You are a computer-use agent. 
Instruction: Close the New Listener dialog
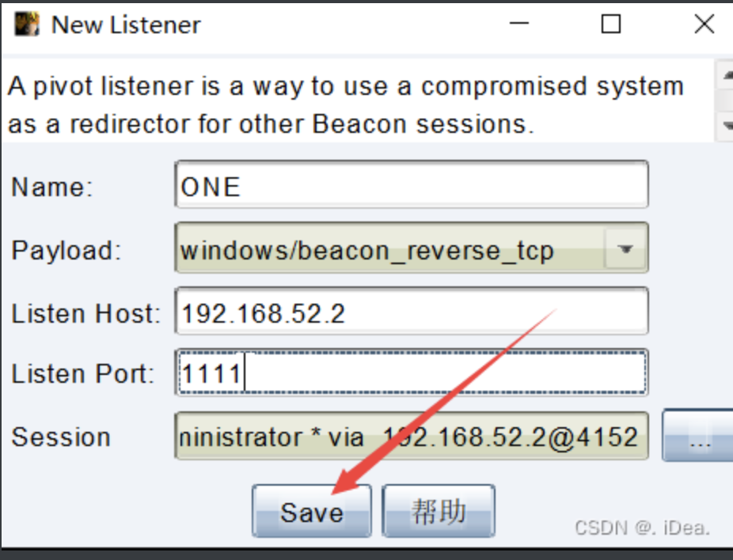704,24
